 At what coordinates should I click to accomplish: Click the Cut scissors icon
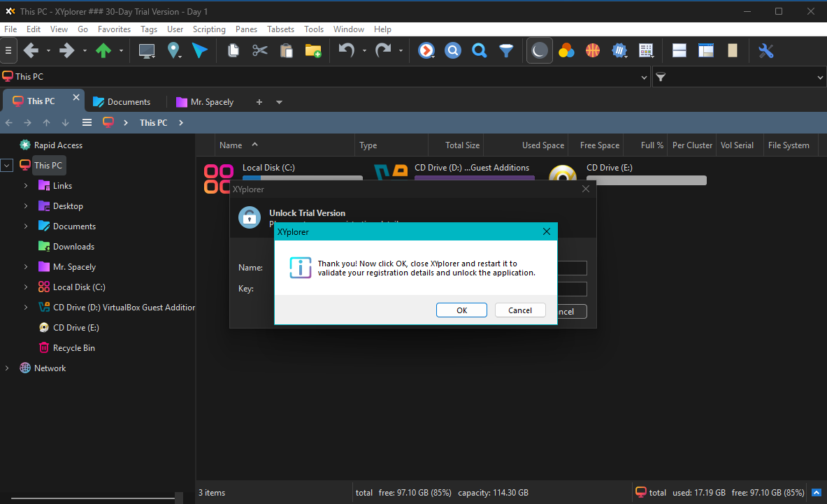point(260,50)
